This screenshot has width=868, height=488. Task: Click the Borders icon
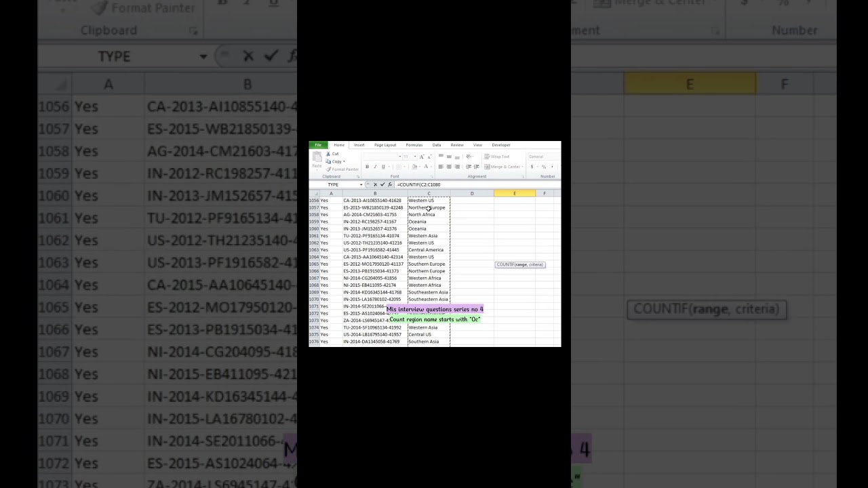(x=399, y=167)
